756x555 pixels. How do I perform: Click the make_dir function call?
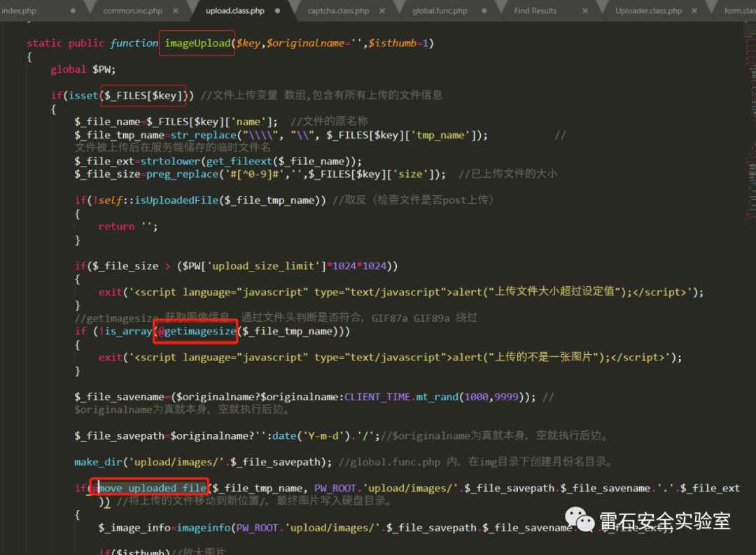99,462
